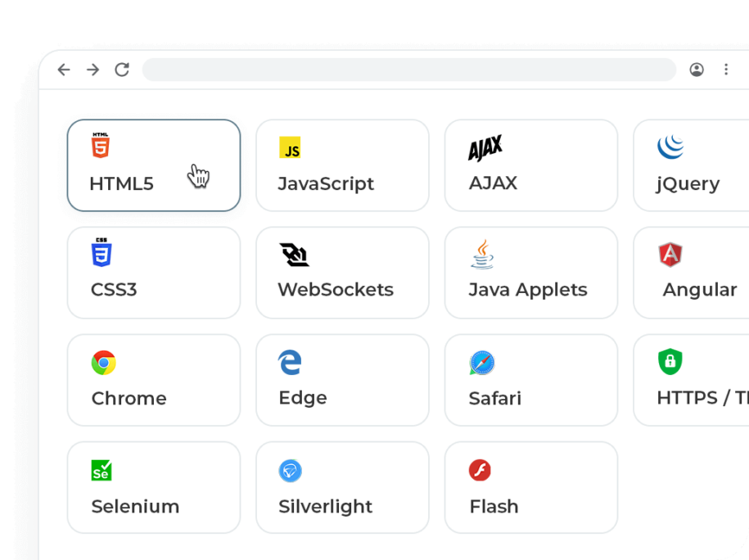This screenshot has width=749, height=560.
Task: Click the AJAX logo icon
Action: coord(484,148)
